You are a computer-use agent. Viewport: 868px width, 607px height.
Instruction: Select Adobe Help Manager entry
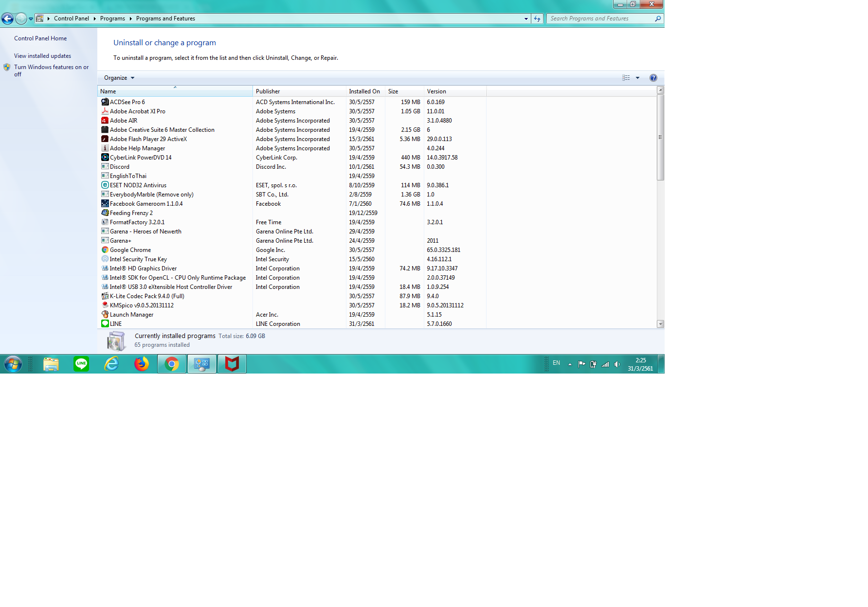(292, 148)
